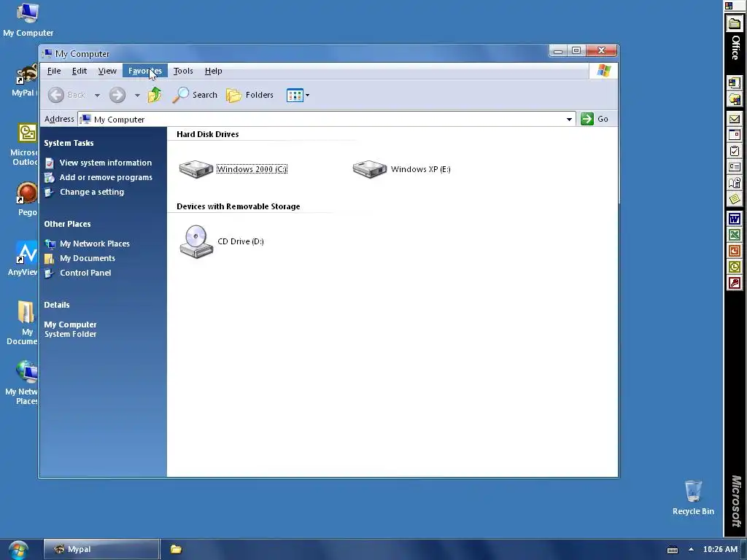Click the My Documents desktop folder
747x560 pixels.
pos(24,323)
